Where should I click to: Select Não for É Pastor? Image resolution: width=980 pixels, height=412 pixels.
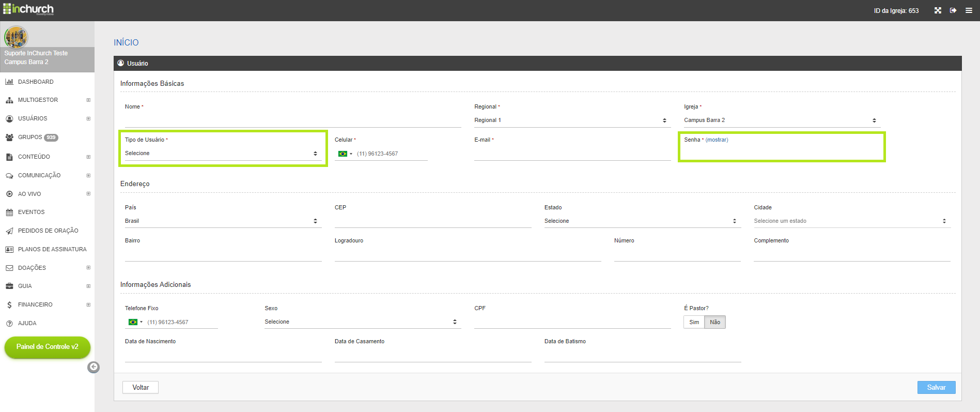715,322
